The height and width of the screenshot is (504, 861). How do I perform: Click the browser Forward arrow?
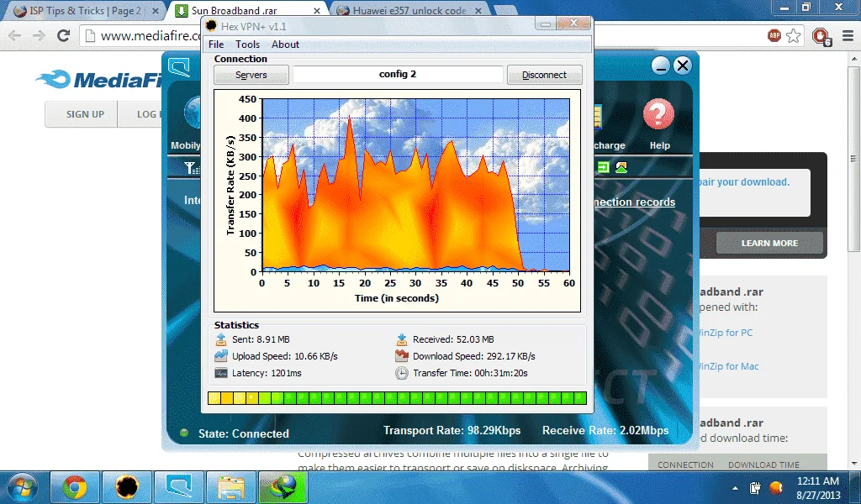click(39, 36)
